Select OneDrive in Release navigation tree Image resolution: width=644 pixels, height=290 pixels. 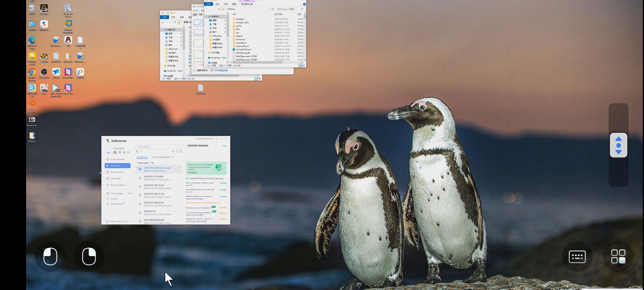pos(217,58)
